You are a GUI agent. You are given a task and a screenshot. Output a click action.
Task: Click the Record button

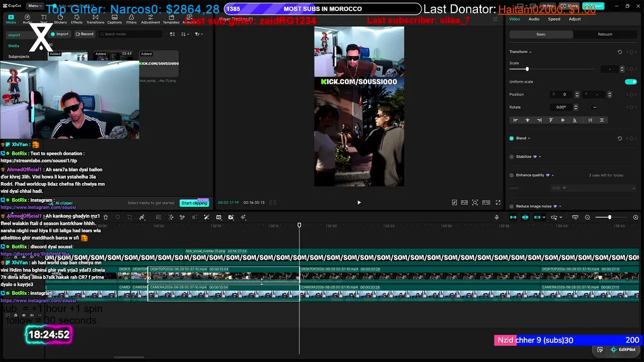click(85, 34)
